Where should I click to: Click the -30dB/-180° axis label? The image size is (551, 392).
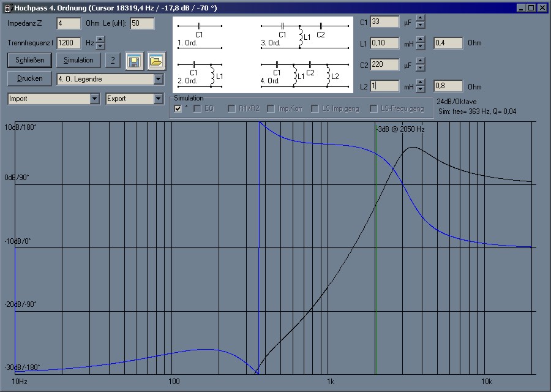pyautogui.click(x=22, y=367)
